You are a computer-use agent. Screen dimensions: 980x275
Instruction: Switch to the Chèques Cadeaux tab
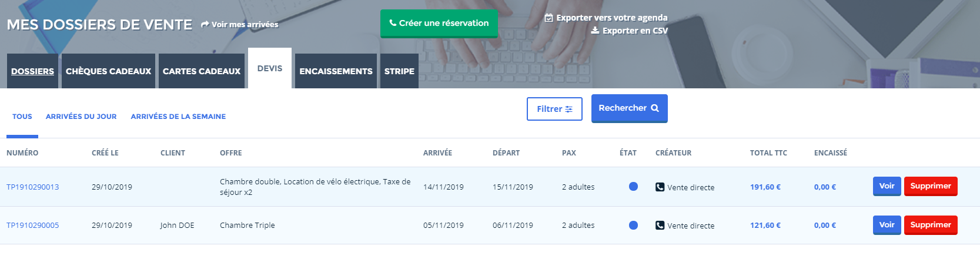[x=108, y=71]
